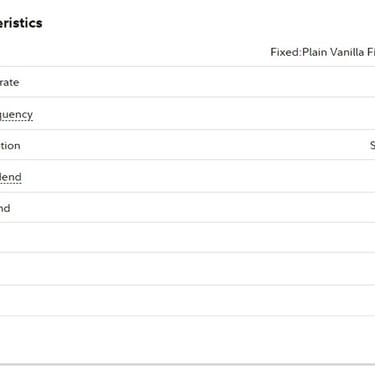
Task: Click the "rate" row label
Action: pos(9,82)
